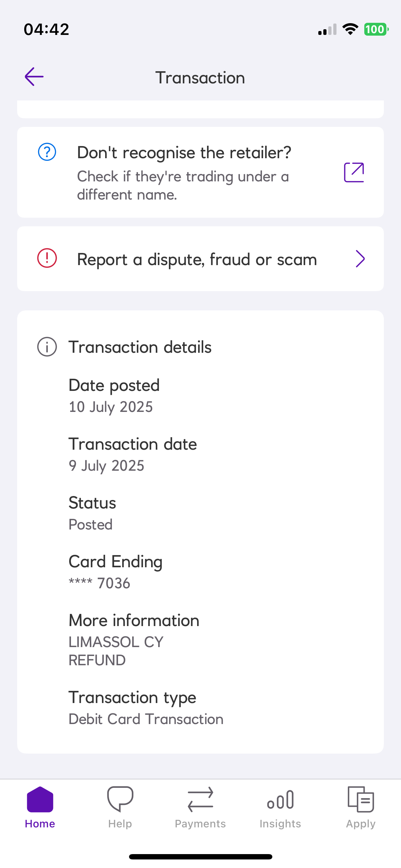Tap the Transaction details info icon
Screen dimensions: 401x868
coord(47,347)
